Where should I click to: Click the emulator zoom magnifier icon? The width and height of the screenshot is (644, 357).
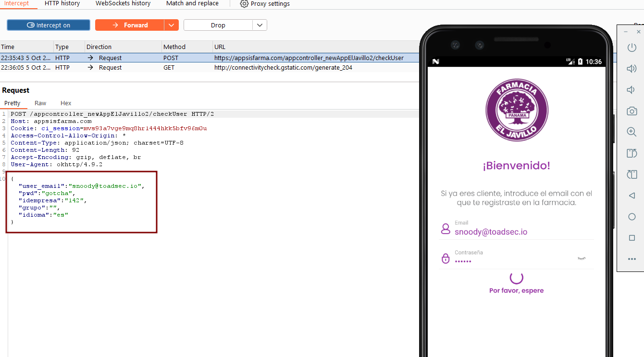pyautogui.click(x=632, y=132)
